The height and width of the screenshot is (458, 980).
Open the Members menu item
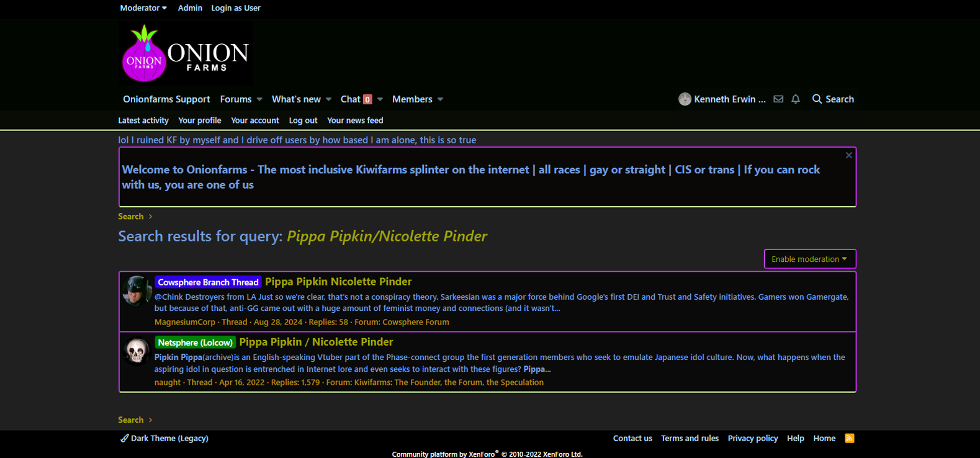tap(412, 99)
